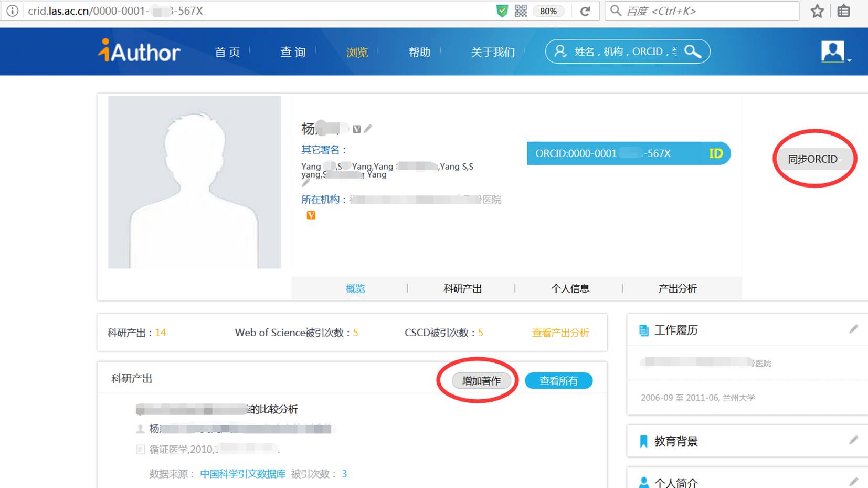Click the browser address bar URL
868x488 pixels.
click(x=115, y=11)
